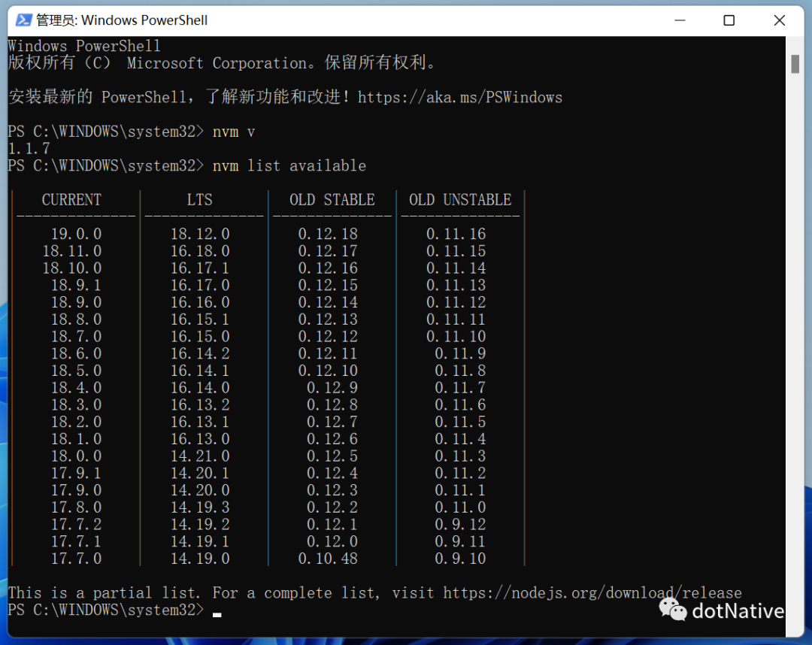Click the vertical scrollbar thumb

(x=795, y=64)
